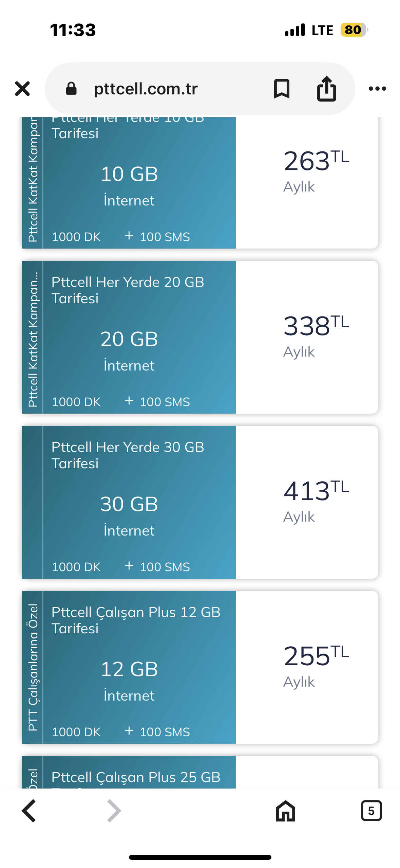Image resolution: width=400 pixels, height=868 pixels.
Task: Open the share sheet icon
Action: point(326,89)
